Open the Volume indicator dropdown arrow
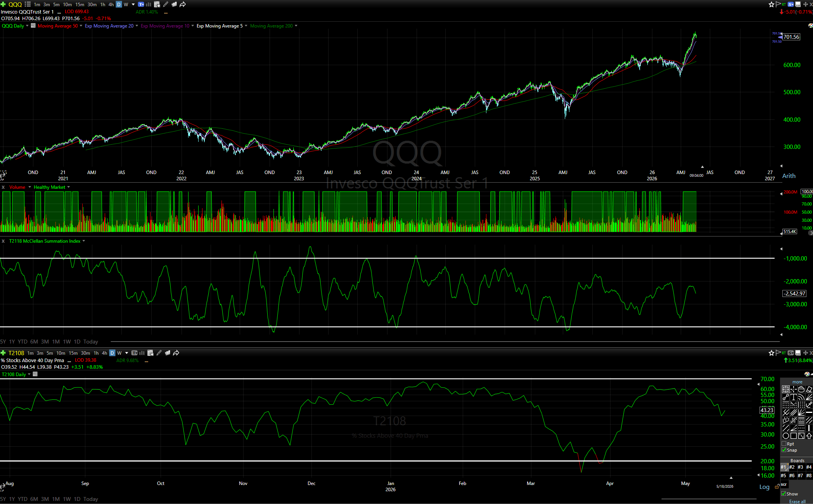The height and width of the screenshot is (504, 813). coord(29,187)
